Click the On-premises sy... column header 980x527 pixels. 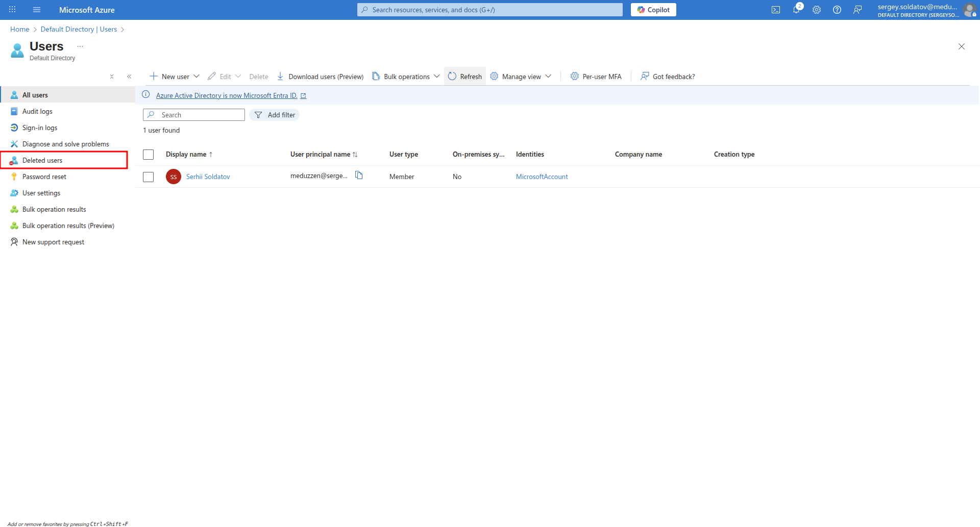(x=478, y=154)
